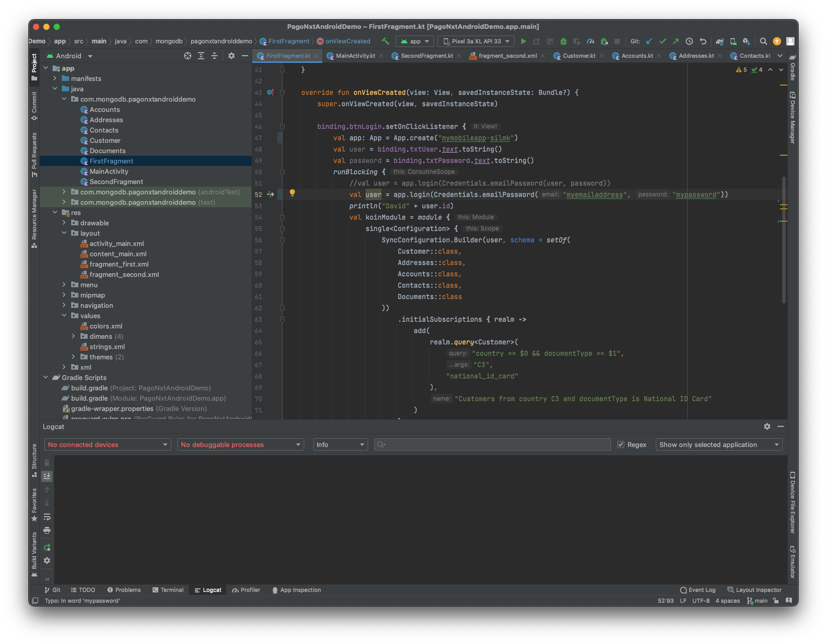
Task: Open the Pixel 3a XL API 33 device dropdown
Action: tap(475, 41)
